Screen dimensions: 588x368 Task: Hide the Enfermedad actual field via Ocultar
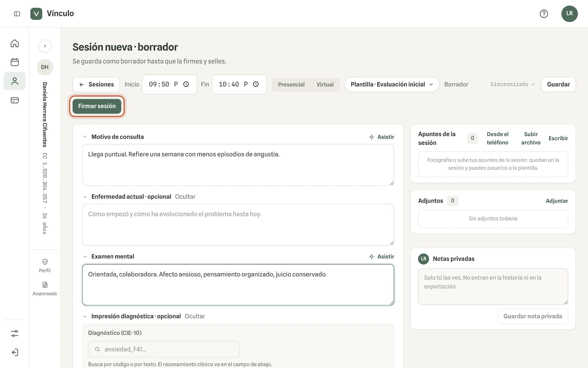[x=185, y=197]
